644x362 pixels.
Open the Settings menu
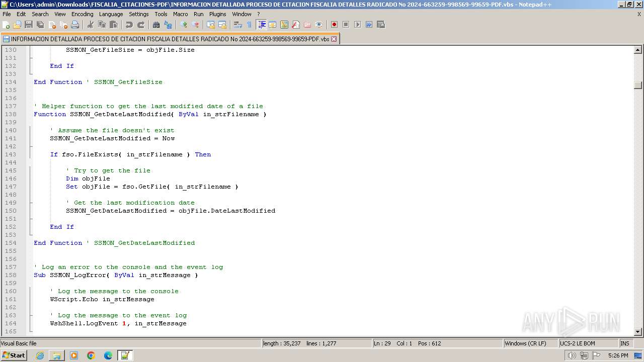coord(138,14)
